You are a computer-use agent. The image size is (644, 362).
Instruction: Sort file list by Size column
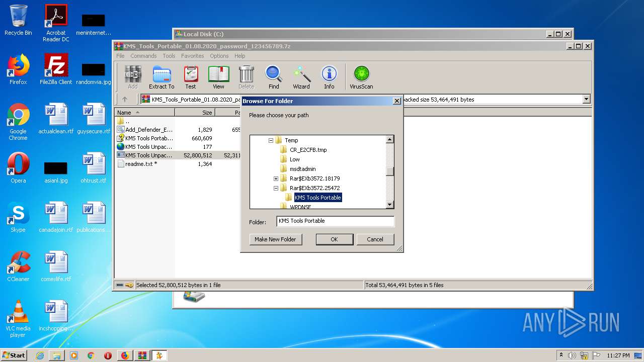195,113
